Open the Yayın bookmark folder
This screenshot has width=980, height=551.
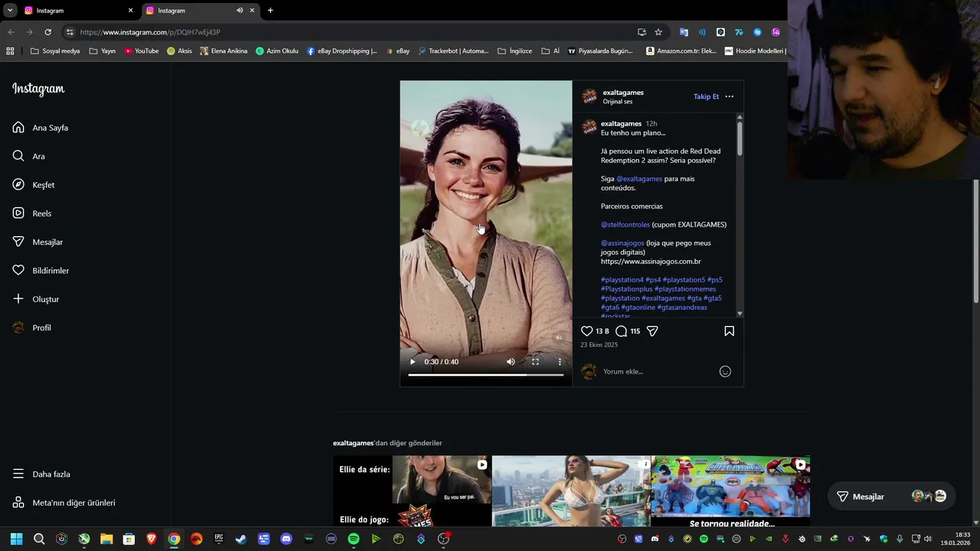coord(102,51)
